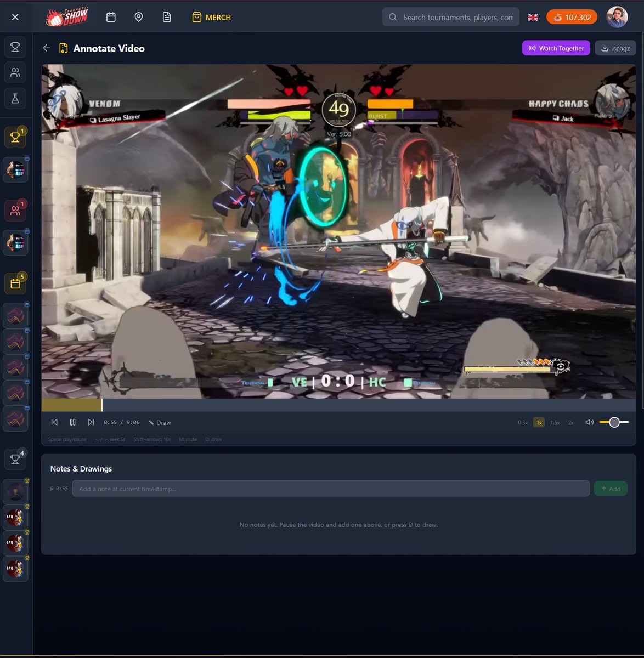The height and width of the screenshot is (658, 644).
Task: Click the 'No notes yet' placeholder message
Action: click(338, 525)
